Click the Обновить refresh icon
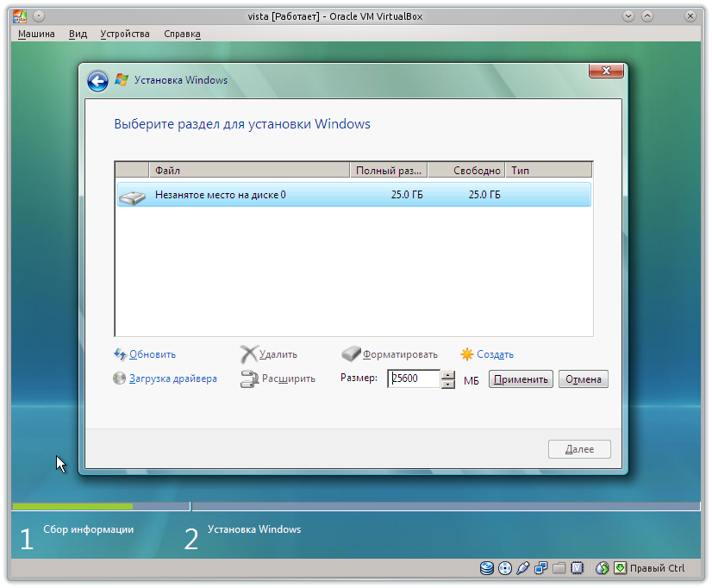 pyautogui.click(x=120, y=354)
